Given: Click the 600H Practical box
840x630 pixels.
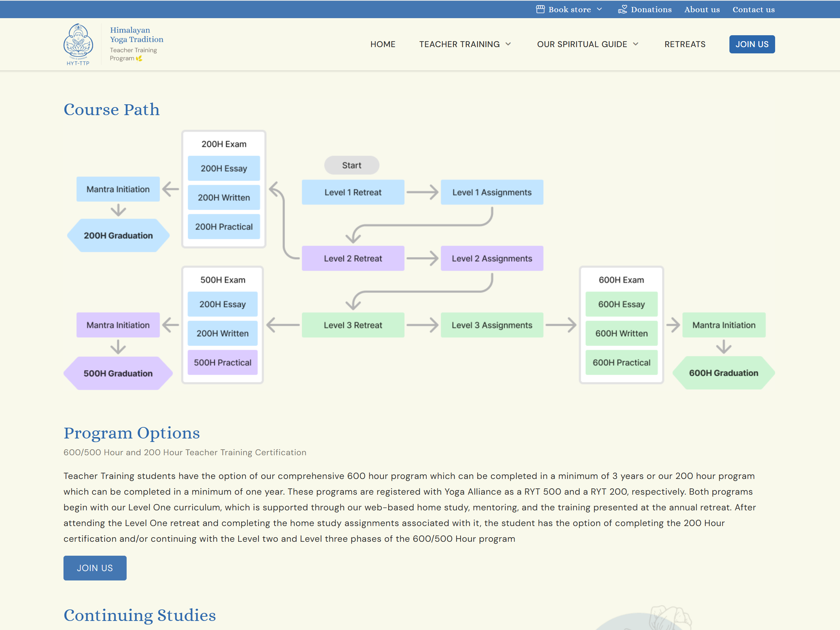Looking at the screenshot, I should pyautogui.click(x=621, y=363).
